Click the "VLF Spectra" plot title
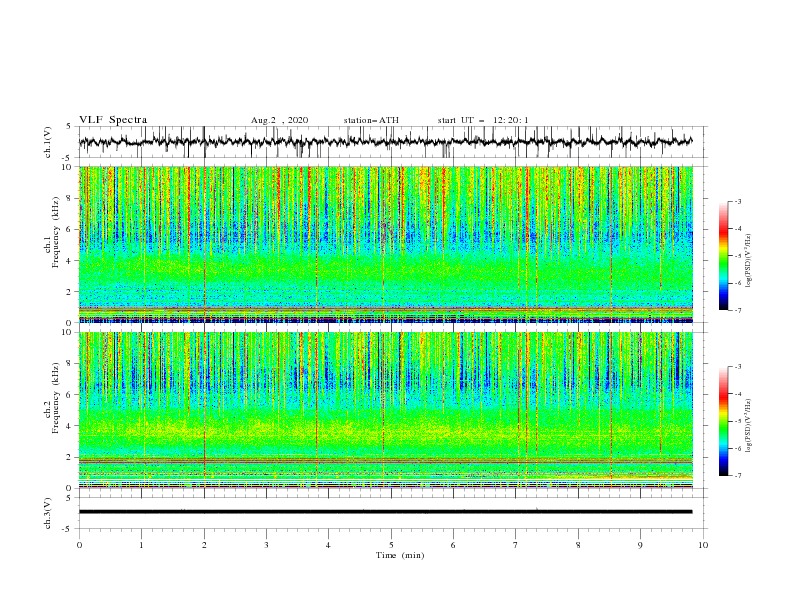792x612 pixels. (113, 120)
